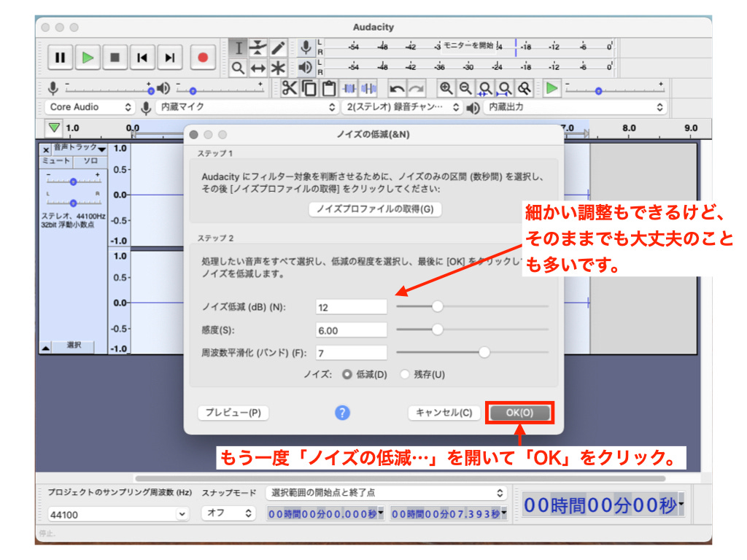Viewport: 747px width, 560px height.
Task: Copy selection with the Copy icon
Action: 309,88
